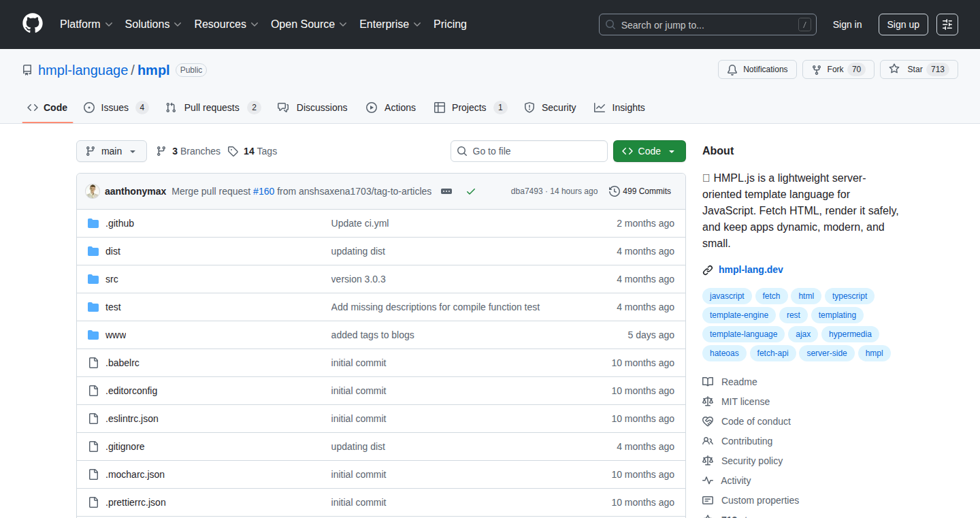Screen dimensions: 980x518
Task: Click the link icon beside hmpl-lang.dev
Action: tap(708, 270)
